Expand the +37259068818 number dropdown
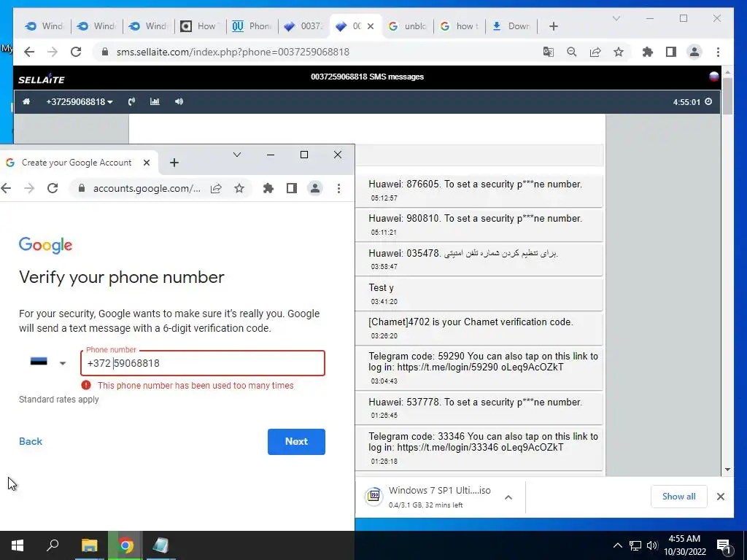 coord(79,101)
